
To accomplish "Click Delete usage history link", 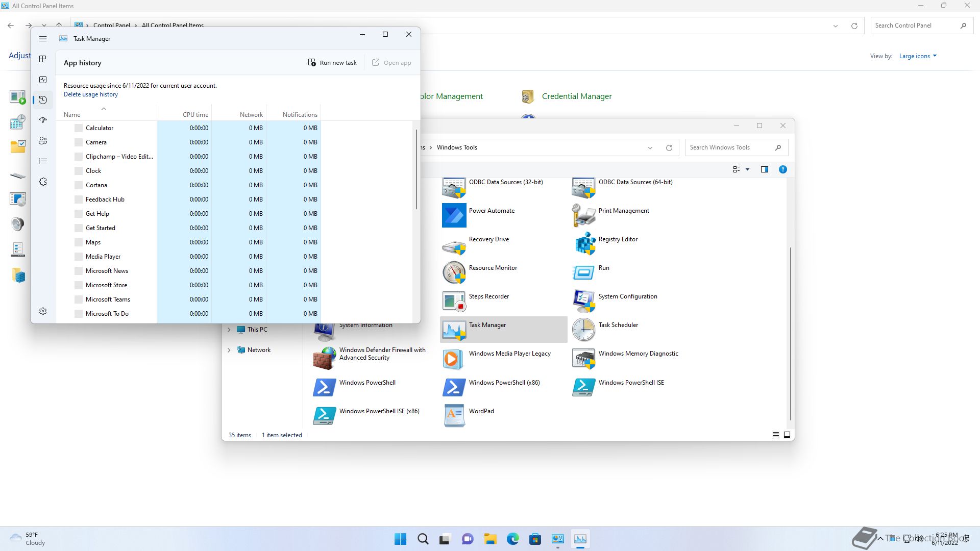I will 91,94.
